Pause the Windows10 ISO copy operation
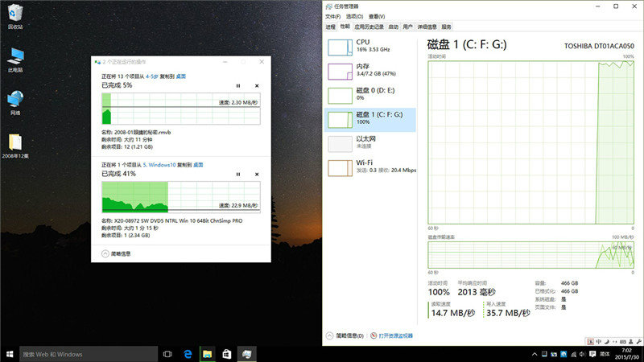 238,174
